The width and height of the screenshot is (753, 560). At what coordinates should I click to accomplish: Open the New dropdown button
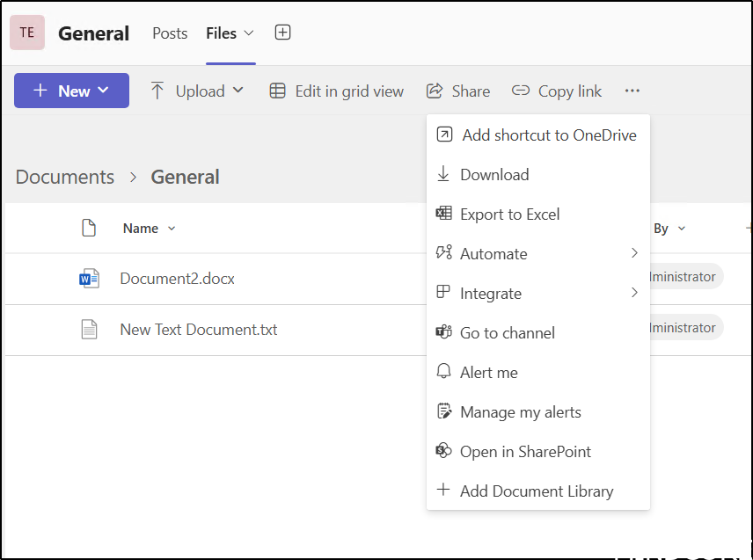(x=71, y=91)
